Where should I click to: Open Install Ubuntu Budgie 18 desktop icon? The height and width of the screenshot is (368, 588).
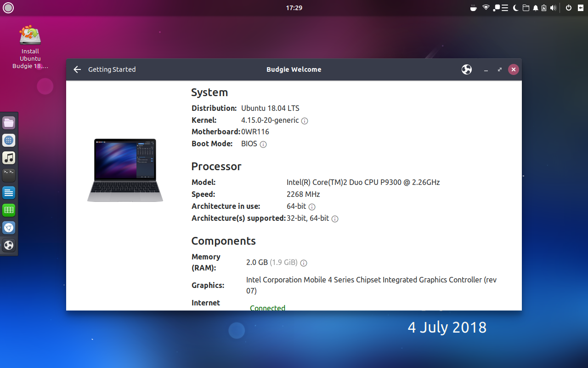coord(30,47)
